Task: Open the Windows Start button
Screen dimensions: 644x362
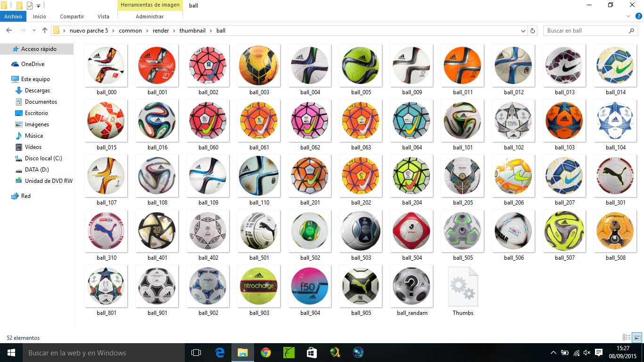Action: point(11,353)
